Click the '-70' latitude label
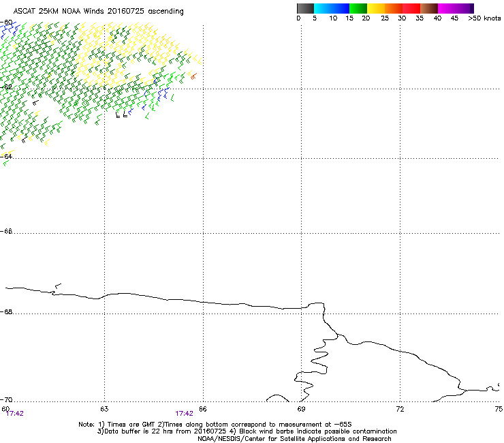Image resolution: width=504 pixels, height=443 pixels. 6,399
